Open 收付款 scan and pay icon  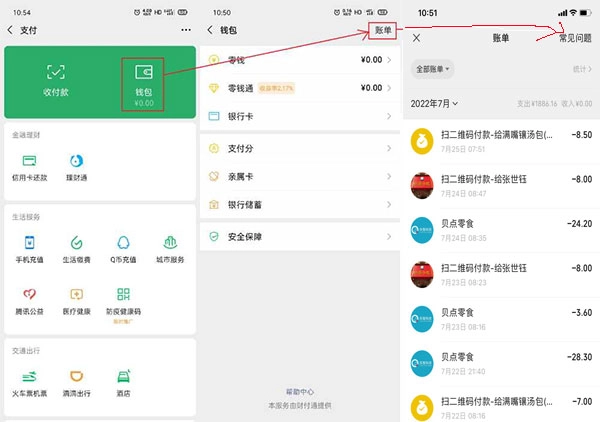pyautogui.click(x=55, y=77)
